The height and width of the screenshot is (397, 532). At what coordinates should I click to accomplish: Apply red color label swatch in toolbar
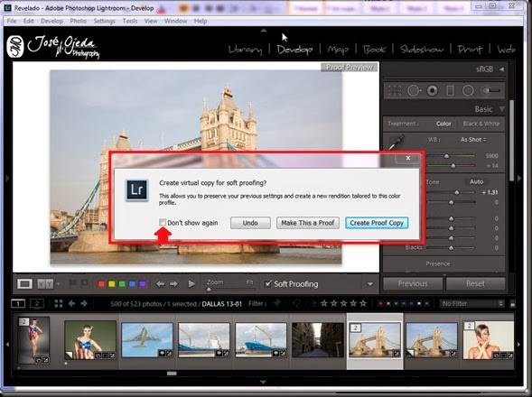(101, 284)
